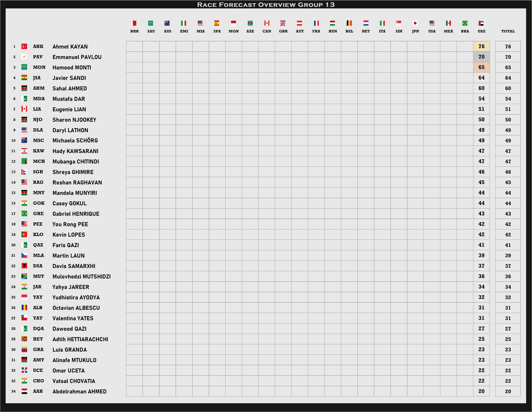
Task: Click the UAE column header label
Action: click(481, 31)
